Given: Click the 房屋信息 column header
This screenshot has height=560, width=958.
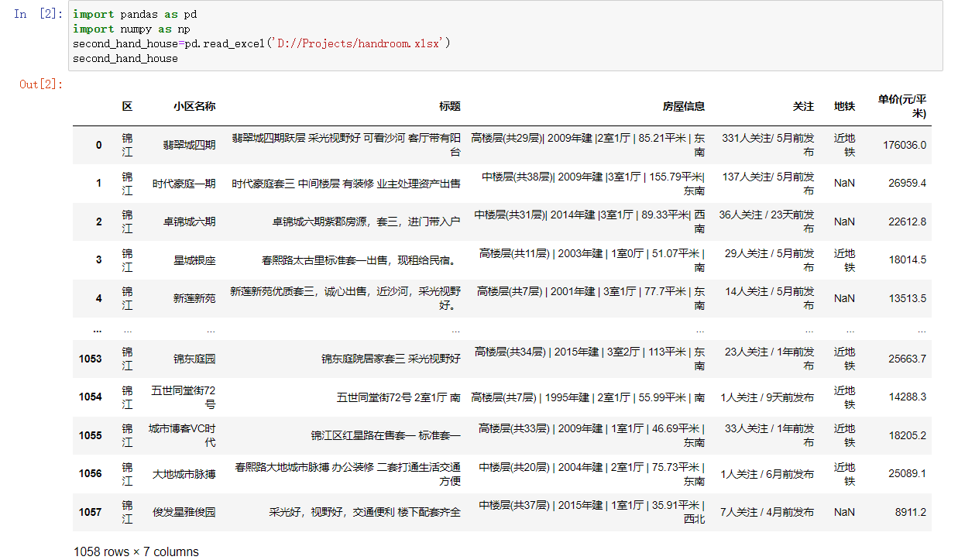Looking at the screenshot, I should 685,106.
